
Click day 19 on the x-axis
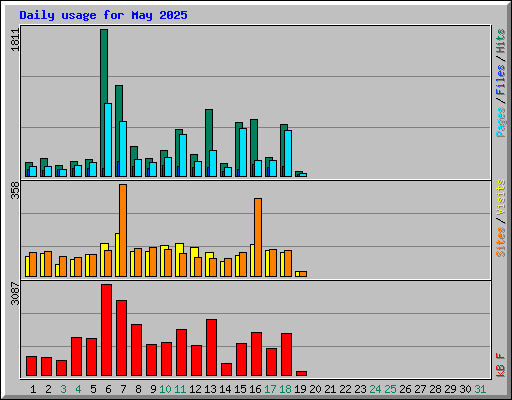click(x=300, y=389)
